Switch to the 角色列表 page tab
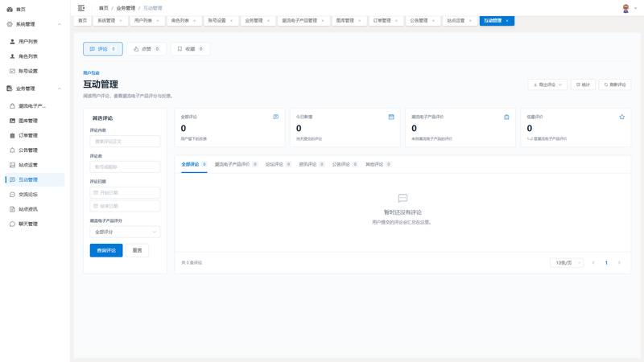The width and height of the screenshot is (644, 362). click(x=180, y=21)
